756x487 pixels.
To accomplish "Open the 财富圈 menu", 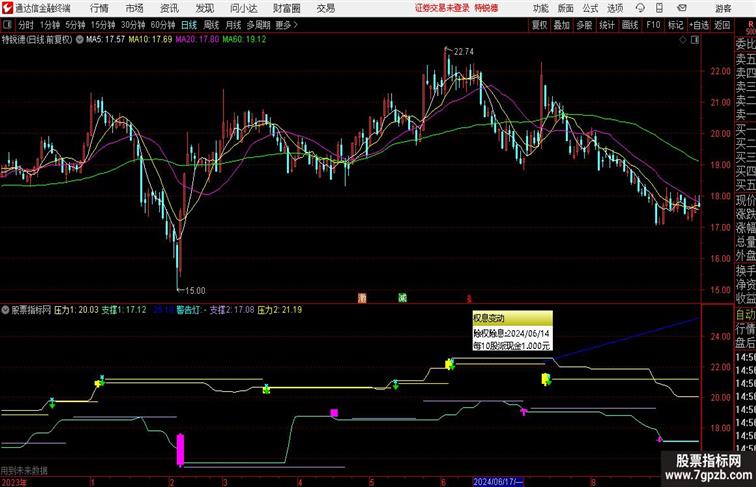I will (286, 8).
